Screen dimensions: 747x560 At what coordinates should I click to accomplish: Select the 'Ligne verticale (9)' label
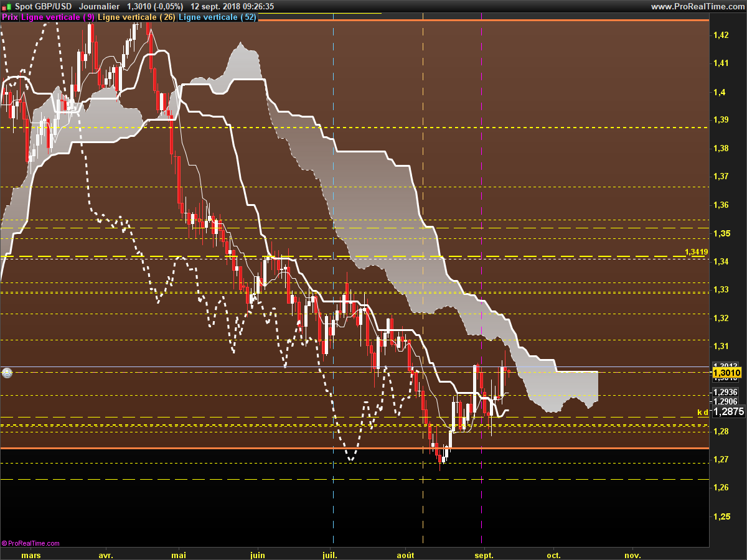click(58, 17)
